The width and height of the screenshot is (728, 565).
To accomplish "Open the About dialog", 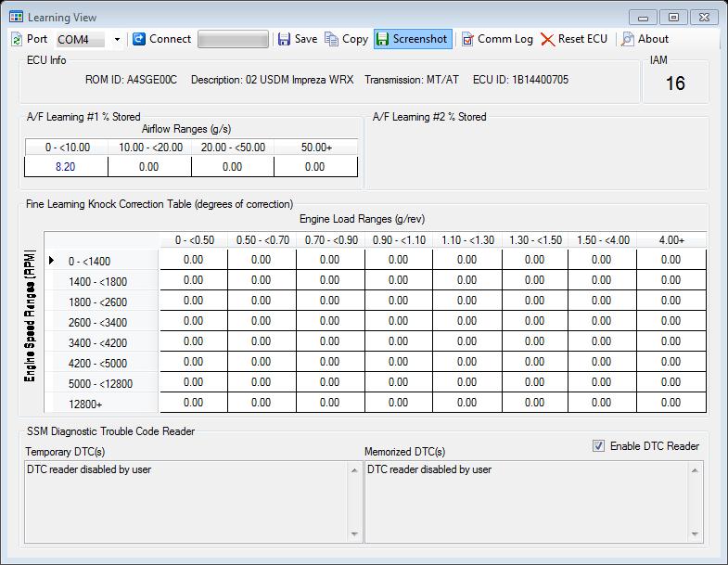I will [x=645, y=39].
